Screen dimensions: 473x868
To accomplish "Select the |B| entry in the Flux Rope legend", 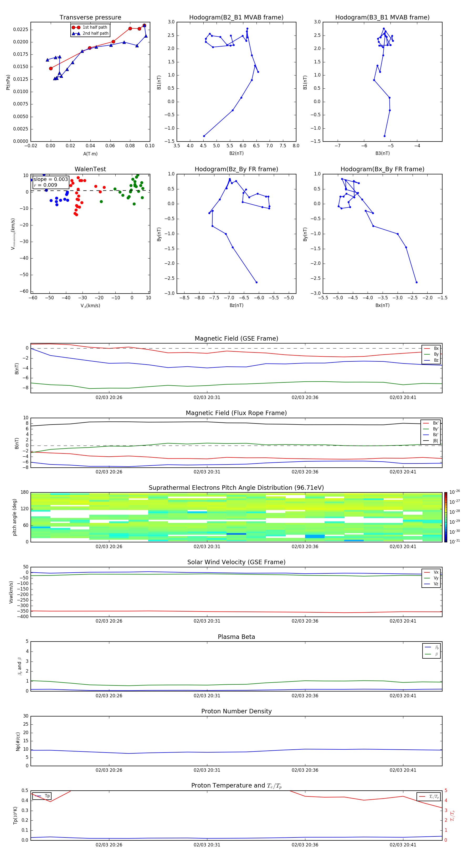I will tap(431, 441).
